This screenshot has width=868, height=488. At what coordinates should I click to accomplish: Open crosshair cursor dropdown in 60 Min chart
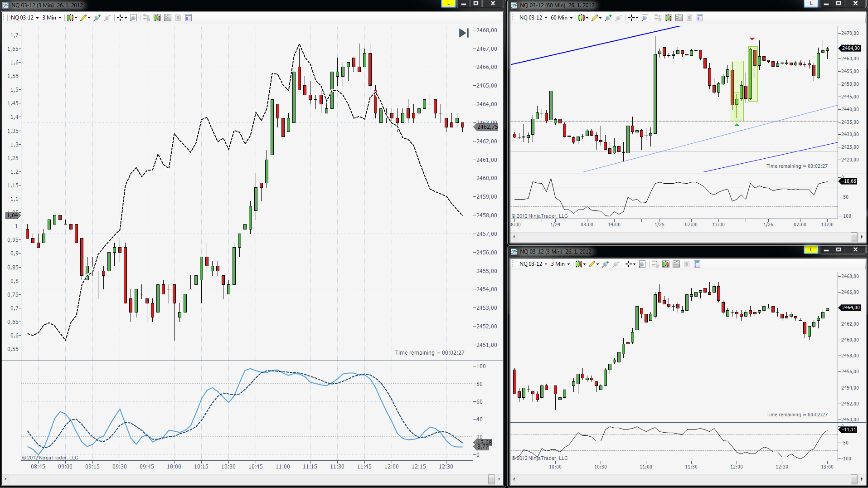pyautogui.click(x=633, y=18)
